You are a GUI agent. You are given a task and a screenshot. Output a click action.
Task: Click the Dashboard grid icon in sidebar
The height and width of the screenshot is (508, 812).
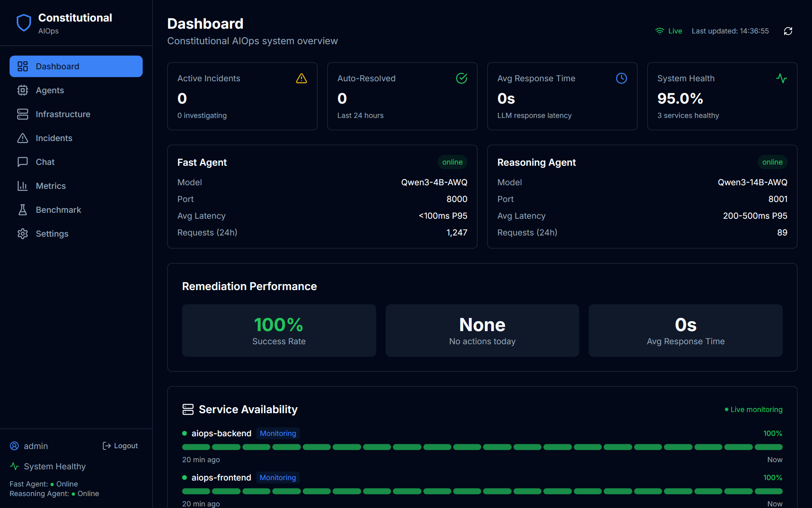pos(23,66)
